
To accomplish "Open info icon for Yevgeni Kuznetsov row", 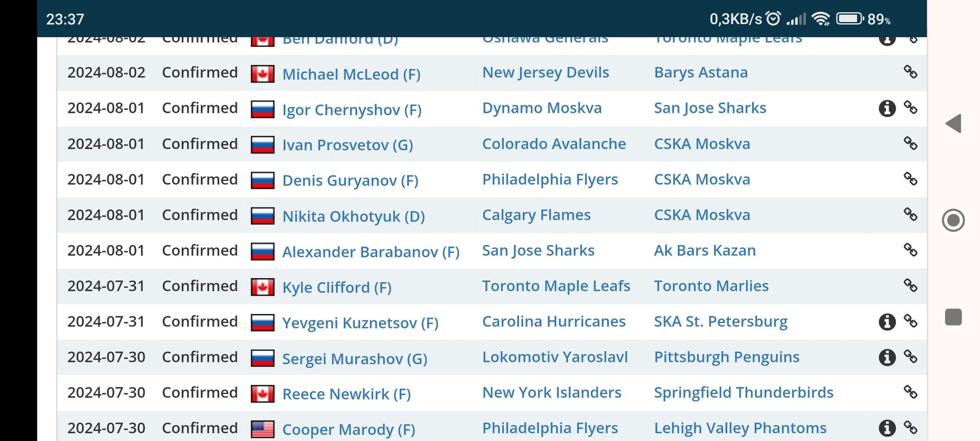I will click(x=887, y=322).
